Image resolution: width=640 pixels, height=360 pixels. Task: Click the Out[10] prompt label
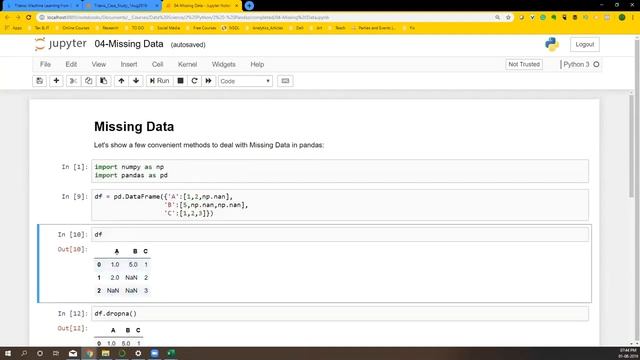point(73,249)
